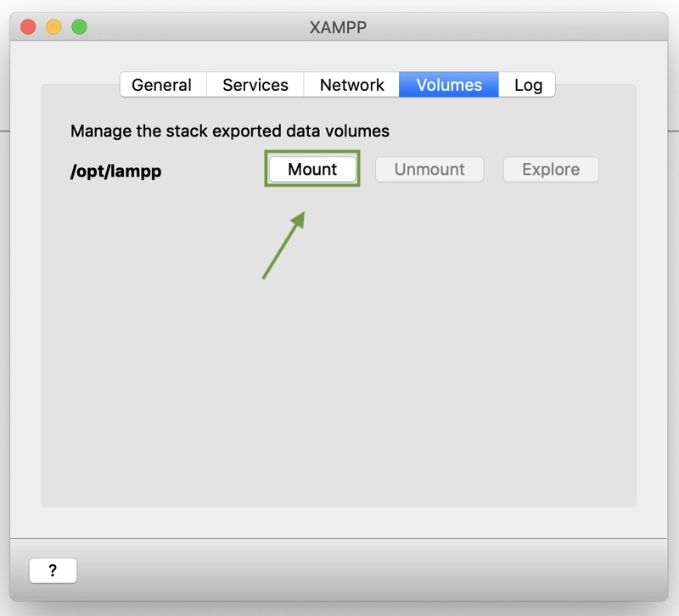Click the XAMPP window title
The image size is (679, 616).
[x=338, y=27]
